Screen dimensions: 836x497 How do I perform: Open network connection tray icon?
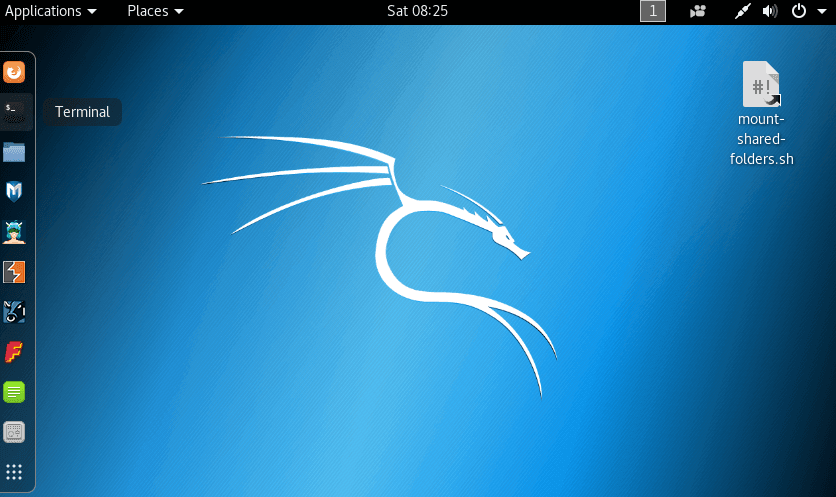pyautogui.click(x=742, y=11)
